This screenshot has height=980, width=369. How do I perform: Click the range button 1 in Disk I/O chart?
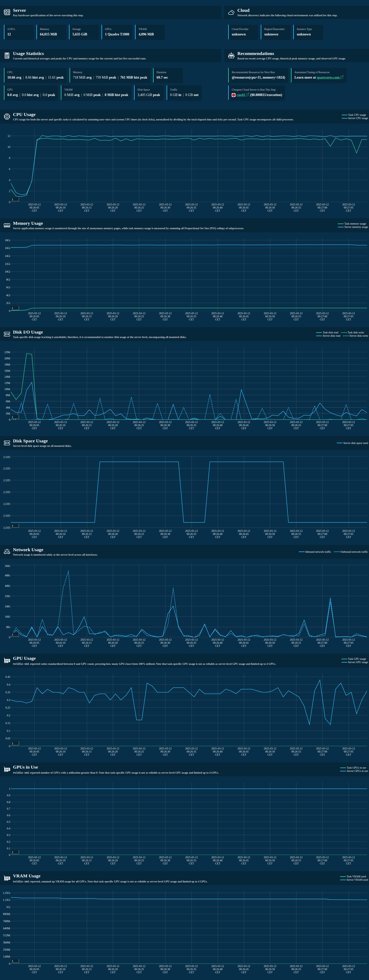coord(15,417)
